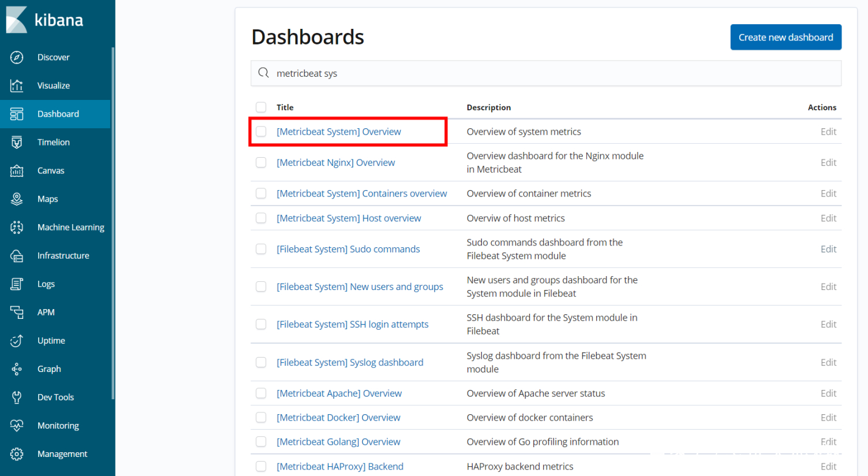Navigate to Dev Tools
Viewport: 868px width, 476px height.
coord(55,397)
